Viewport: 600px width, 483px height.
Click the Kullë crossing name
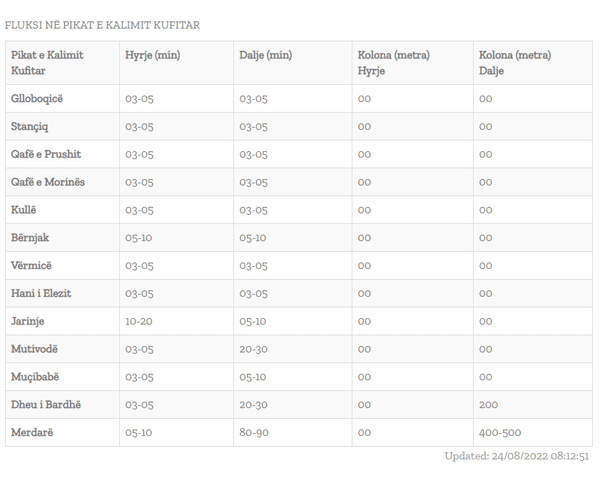click(23, 210)
